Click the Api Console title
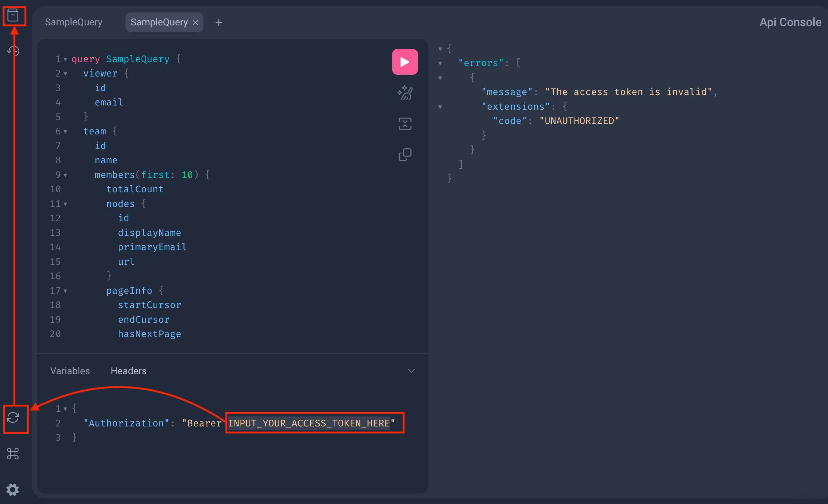This screenshot has height=504, width=828. (x=790, y=22)
